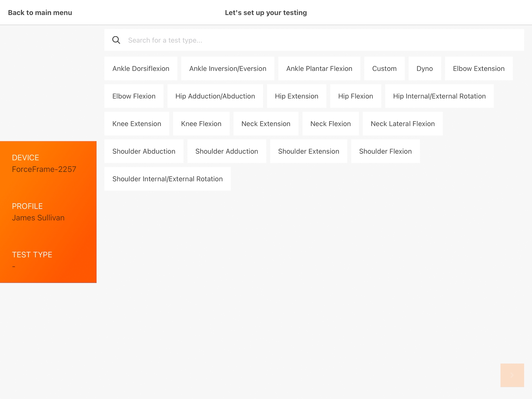This screenshot has height=399, width=532.
Task: Click the search magnifier icon
Action: [116, 40]
